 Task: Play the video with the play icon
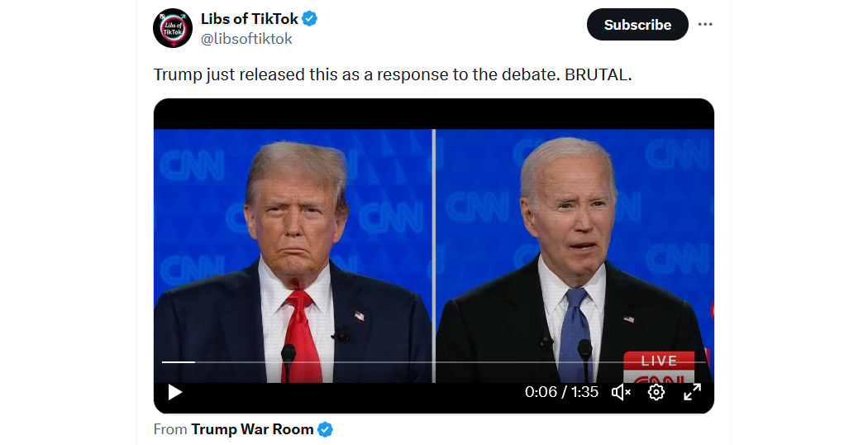click(175, 392)
